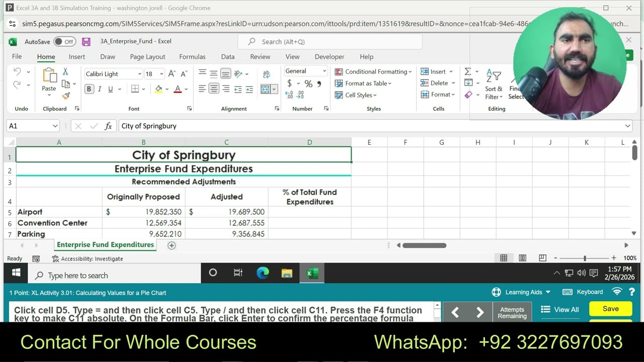Click Accessibility: Investigate status
This screenshot has width=644, height=362.
88,258
